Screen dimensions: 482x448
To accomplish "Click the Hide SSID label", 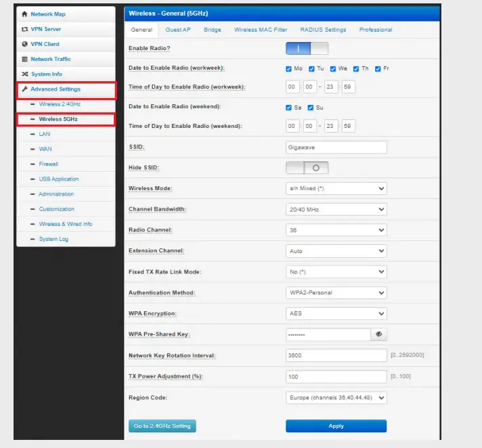I will [x=144, y=167].
